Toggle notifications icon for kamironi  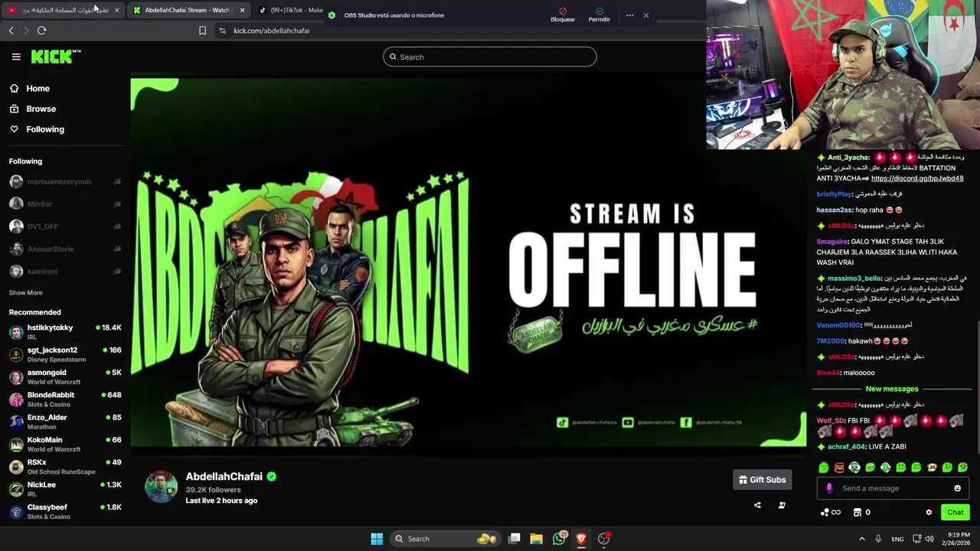tap(117, 271)
